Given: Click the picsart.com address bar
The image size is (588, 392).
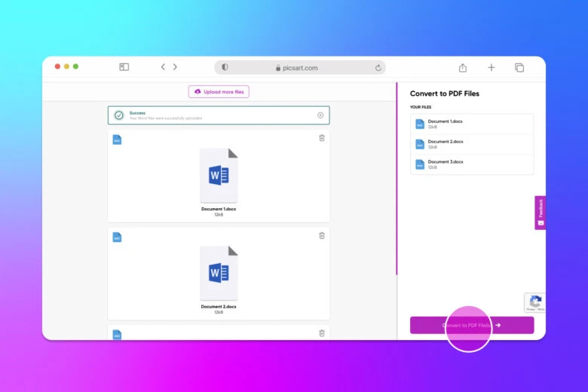Looking at the screenshot, I should tap(300, 68).
